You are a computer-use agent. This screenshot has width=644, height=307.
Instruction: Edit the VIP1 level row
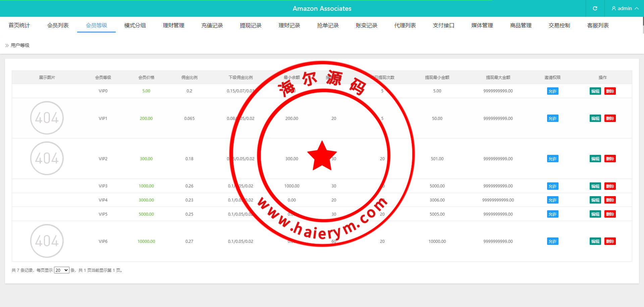(595, 118)
